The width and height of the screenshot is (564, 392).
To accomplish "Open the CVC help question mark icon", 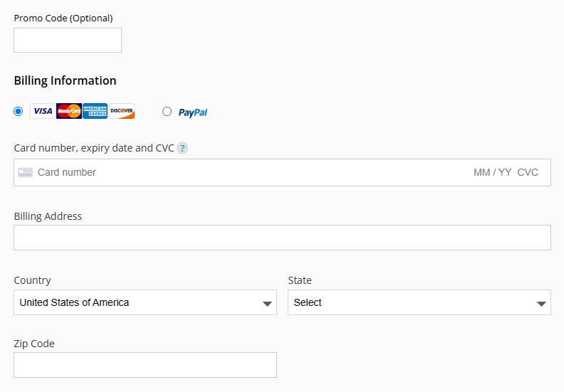I will click(182, 148).
